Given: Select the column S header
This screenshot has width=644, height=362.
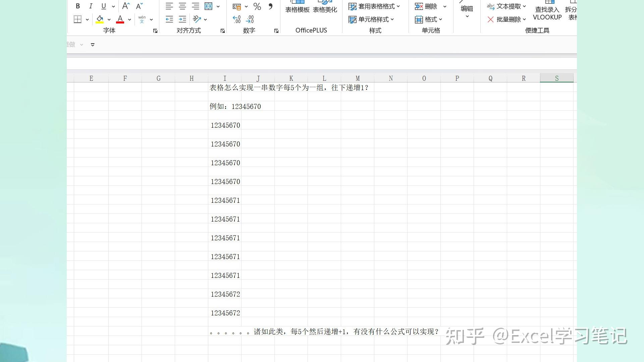Looking at the screenshot, I should click(x=556, y=78).
